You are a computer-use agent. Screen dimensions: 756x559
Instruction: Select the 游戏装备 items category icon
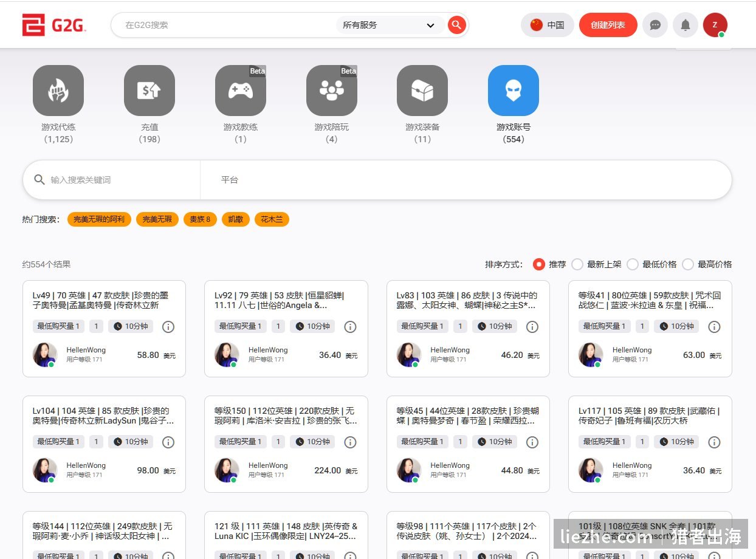point(422,91)
